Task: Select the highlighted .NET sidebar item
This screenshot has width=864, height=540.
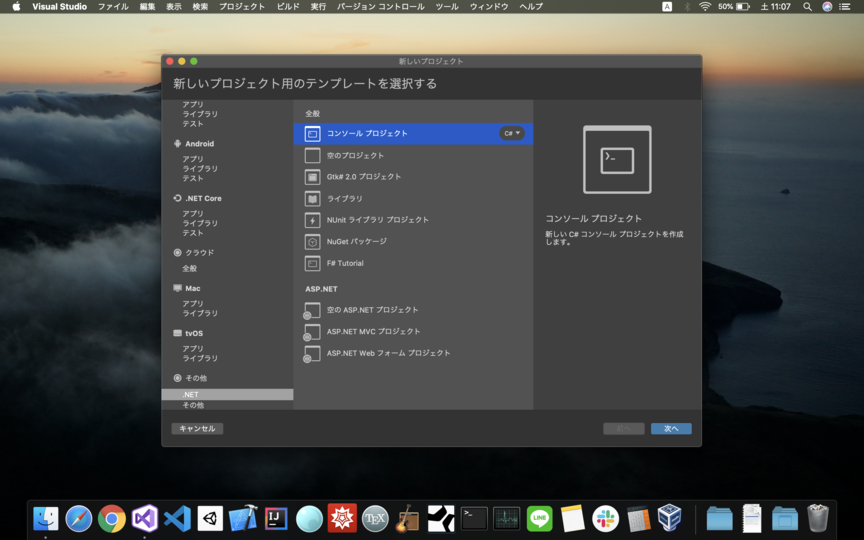Action: (x=227, y=395)
